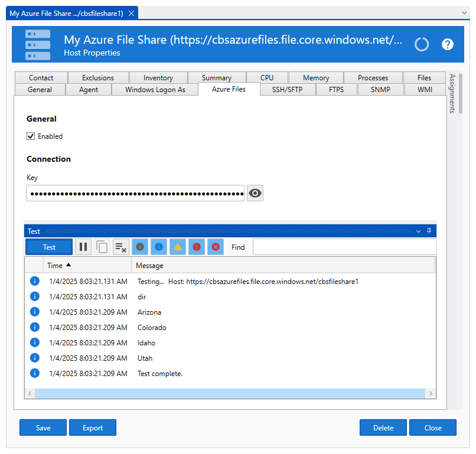476x454 pixels.
Task: Open the Windows Logon As tab
Action: (x=155, y=90)
